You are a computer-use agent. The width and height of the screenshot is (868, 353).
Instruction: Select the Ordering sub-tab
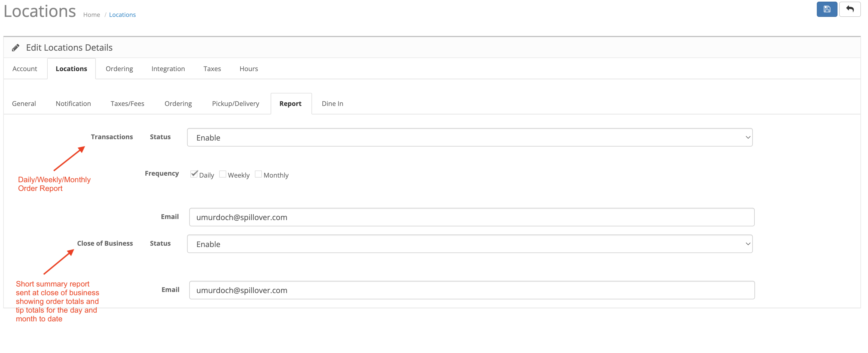178,104
